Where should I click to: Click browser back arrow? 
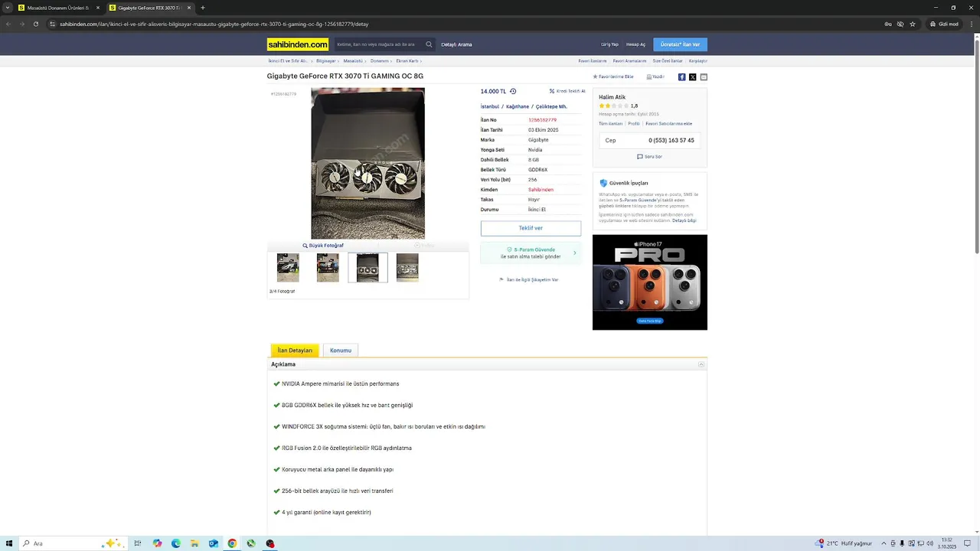click(8, 24)
